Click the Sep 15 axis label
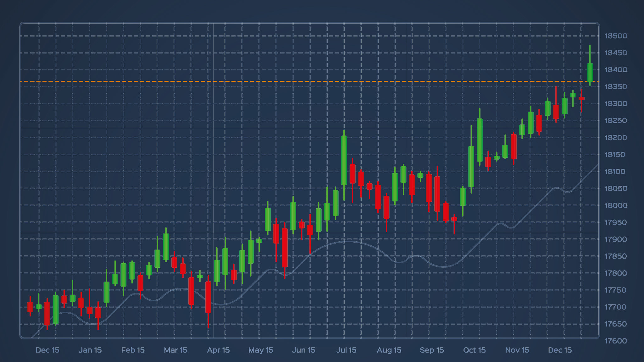 432,350
